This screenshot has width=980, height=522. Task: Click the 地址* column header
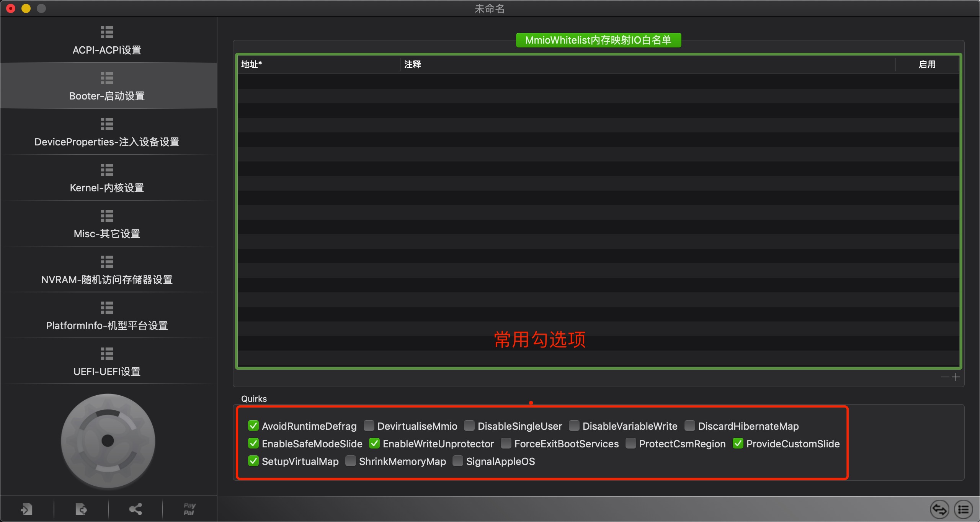[x=319, y=64]
